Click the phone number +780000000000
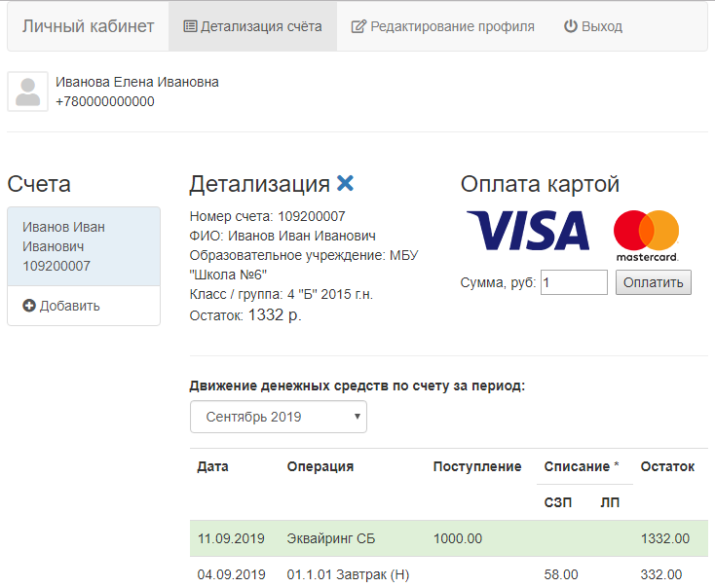715x588 pixels. (105, 101)
